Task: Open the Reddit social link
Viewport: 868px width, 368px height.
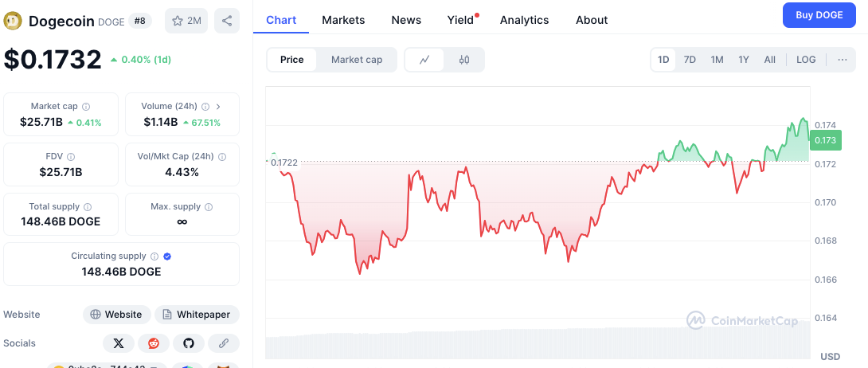Action: point(154,343)
